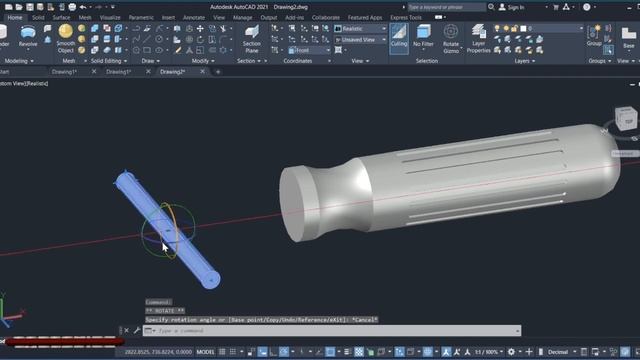Screen dimensions: 640x360
Task: Click the Open folder icon in Quick Access
Action: click(x=19, y=7)
